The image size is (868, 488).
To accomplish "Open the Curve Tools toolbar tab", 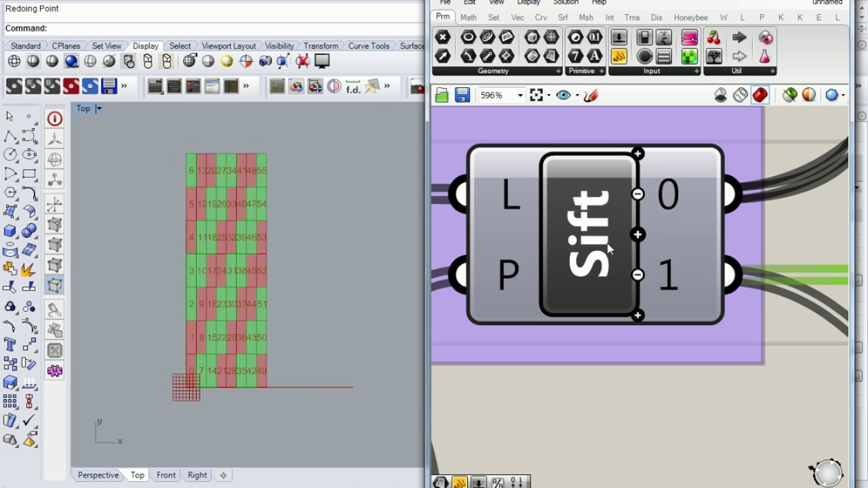I will (x=369, y=46).
